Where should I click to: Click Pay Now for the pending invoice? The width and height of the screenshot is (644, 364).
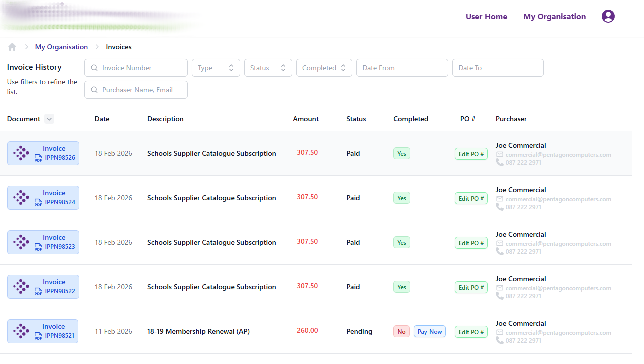click(430, 331)
